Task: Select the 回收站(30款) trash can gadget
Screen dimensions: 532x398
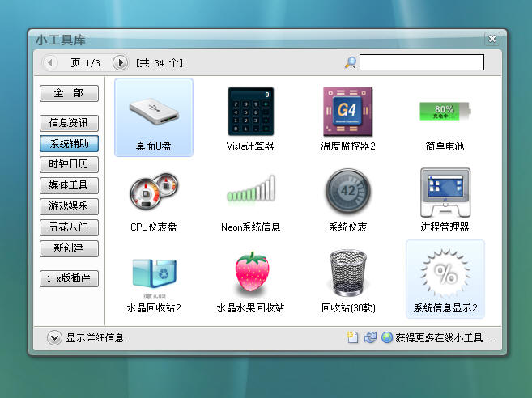Action: 347,273
